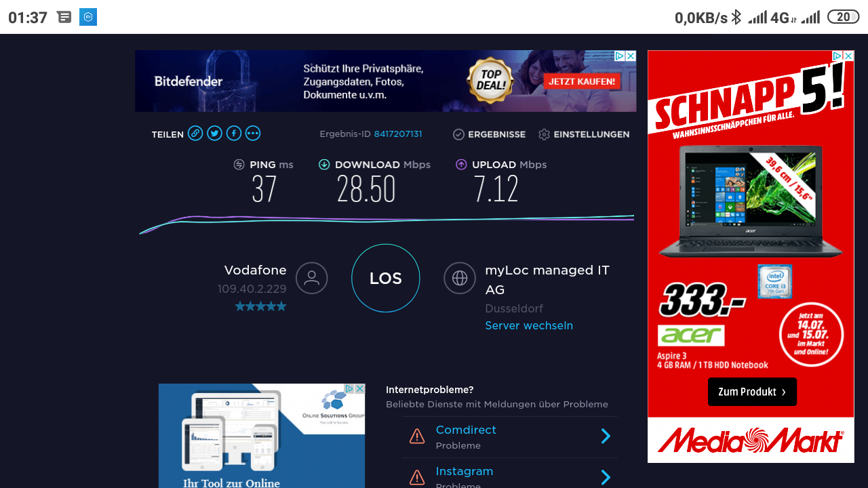Click Comdirect warning triangle icon

pos(417,436)
